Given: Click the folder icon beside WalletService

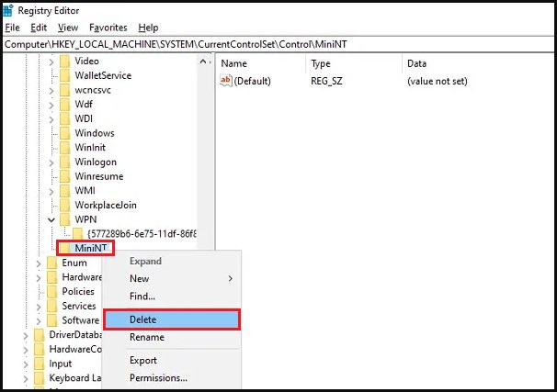Looking at the screenshot, I should pos(64,75).
